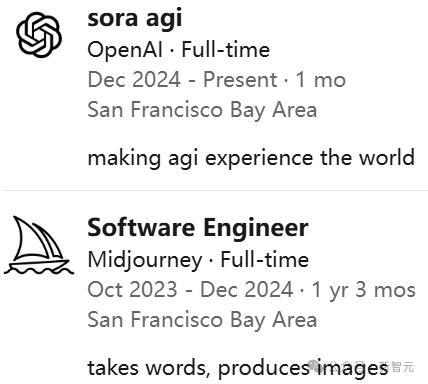Click the watermark logo near bottom right

click(x=314, y=366)
